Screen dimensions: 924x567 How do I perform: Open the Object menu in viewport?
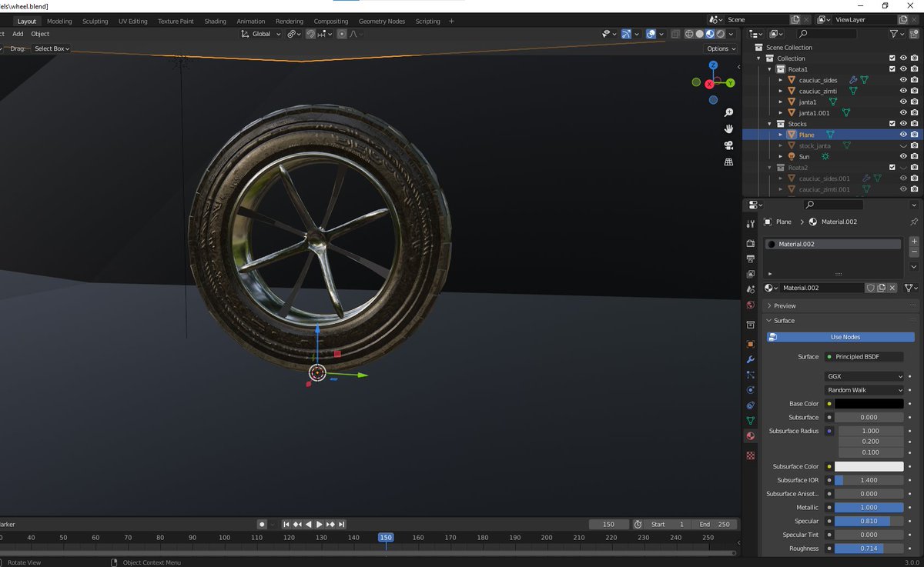(40, 34)
